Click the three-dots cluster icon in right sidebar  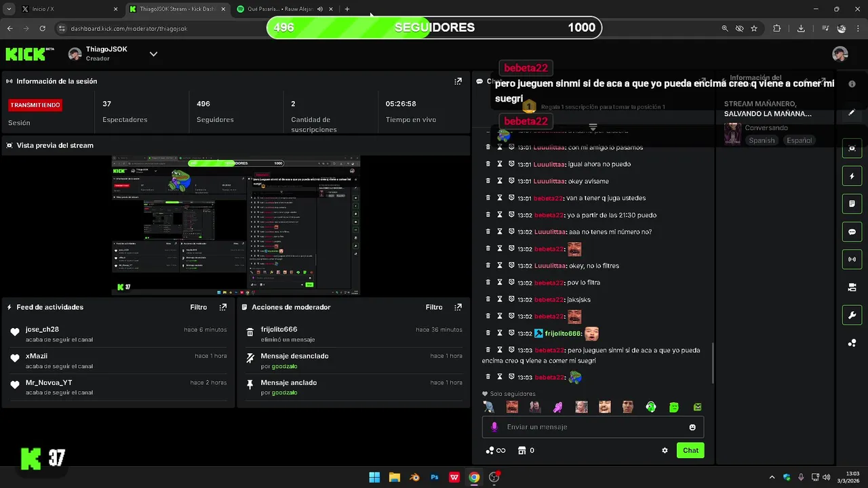point(852,343)
